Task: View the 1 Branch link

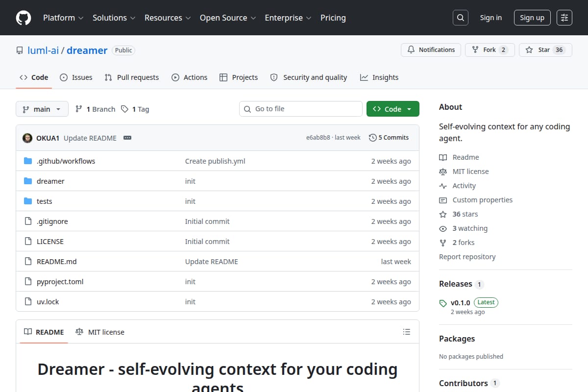Action: pyautogui.click(x=96, y=109)
